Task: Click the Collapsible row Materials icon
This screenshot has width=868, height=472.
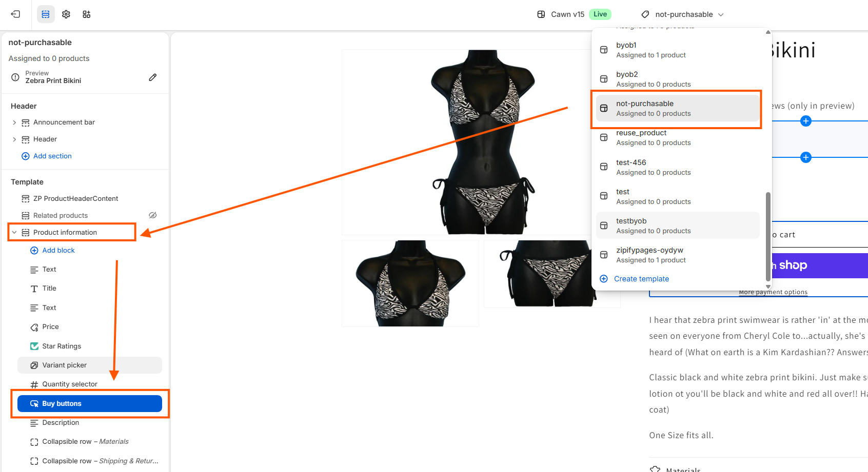Action: pos(34,442)
